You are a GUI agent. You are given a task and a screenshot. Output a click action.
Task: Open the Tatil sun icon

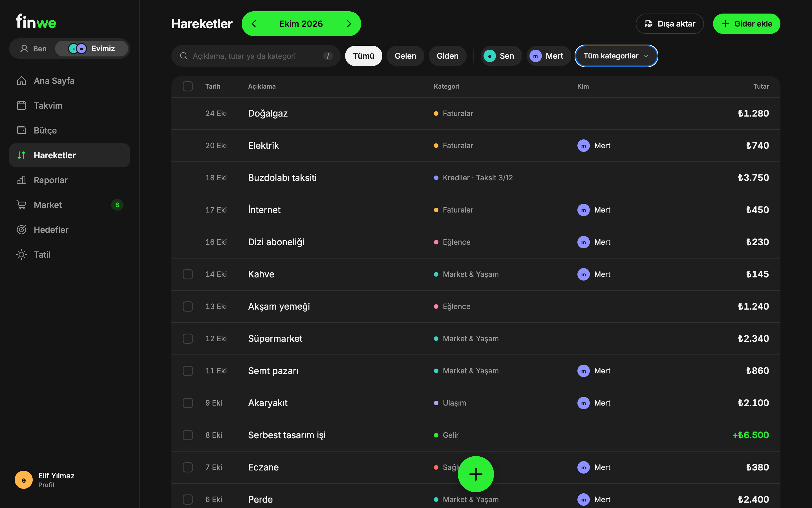coord(21,255)
